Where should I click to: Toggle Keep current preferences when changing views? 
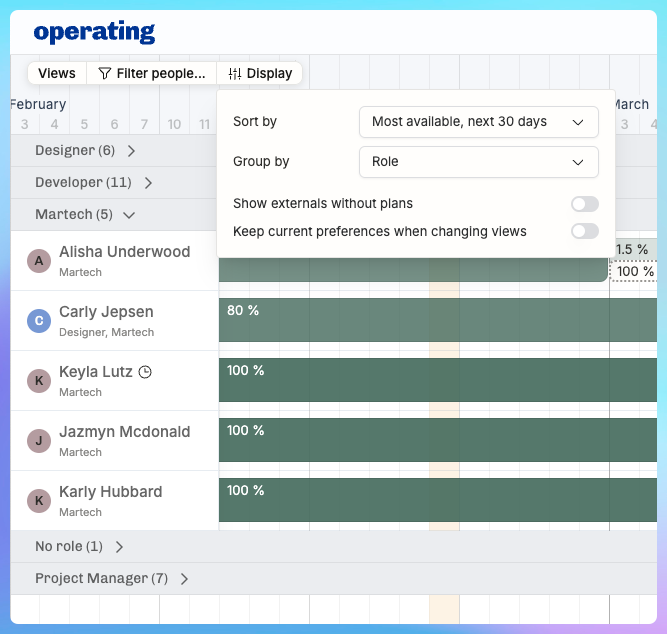coord(584,231)
